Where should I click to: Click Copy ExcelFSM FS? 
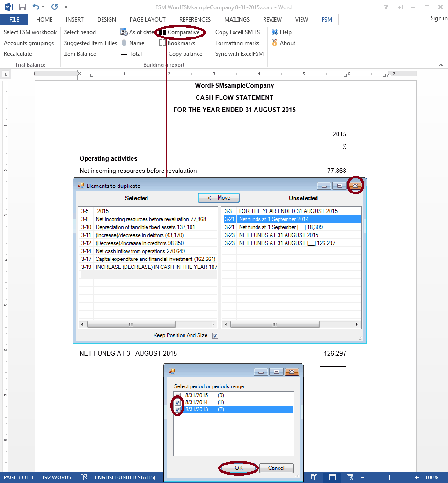(x=237, y=32)
